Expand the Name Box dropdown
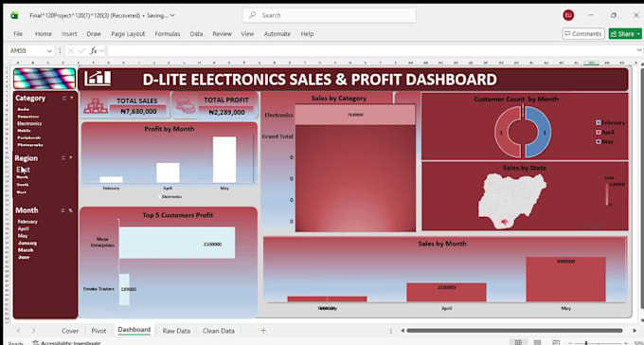644x345 pixels. (x=49, y=51)
